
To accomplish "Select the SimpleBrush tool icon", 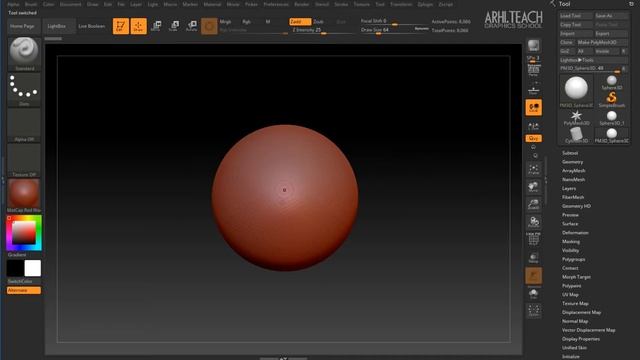I will [x=611, y=99].
